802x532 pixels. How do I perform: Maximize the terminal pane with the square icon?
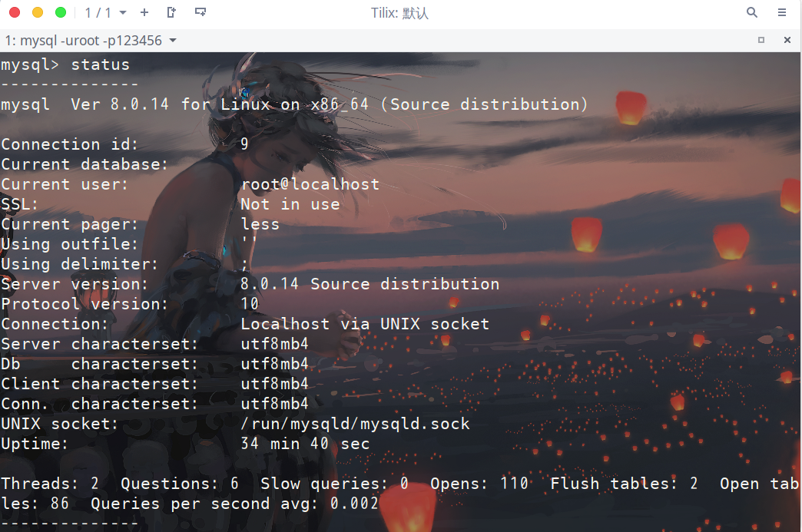click(761, 40)
